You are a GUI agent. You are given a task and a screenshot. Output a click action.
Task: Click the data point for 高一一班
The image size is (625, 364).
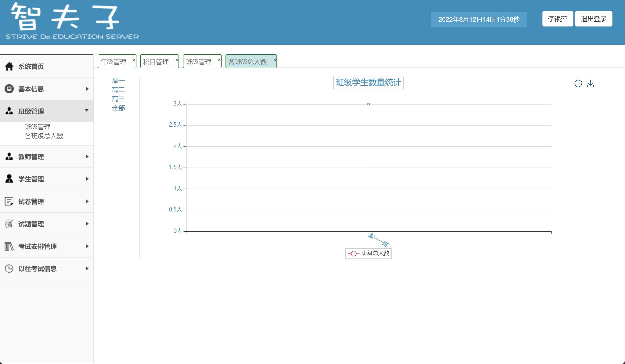pyautogui.click(x=368, y=104)
